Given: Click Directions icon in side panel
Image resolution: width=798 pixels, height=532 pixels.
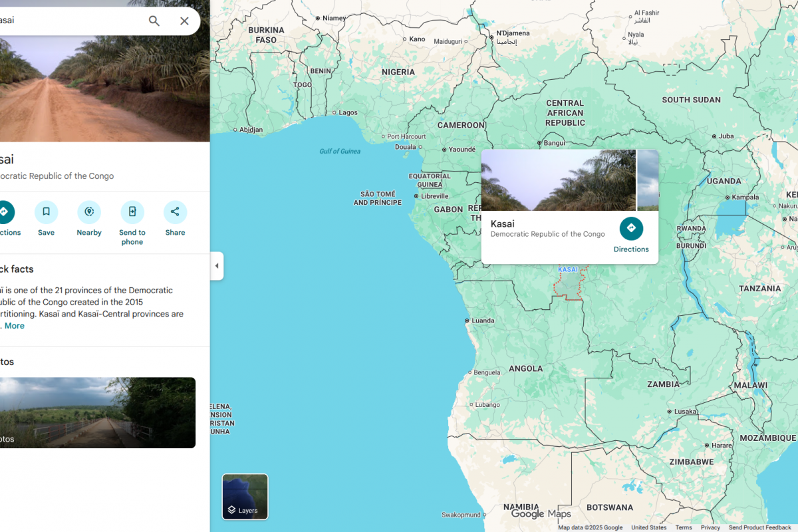Looking at the screenshot, I should [4, 212].
